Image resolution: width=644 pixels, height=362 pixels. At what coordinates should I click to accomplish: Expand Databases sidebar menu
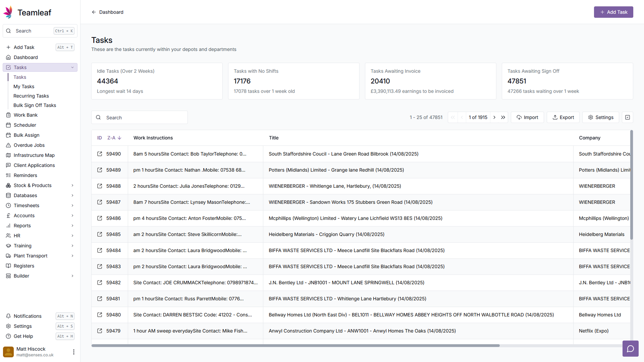tap(72, 195)
